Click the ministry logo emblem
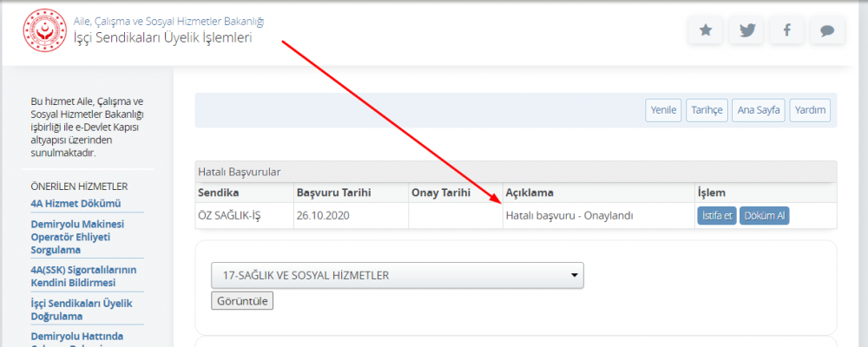Screen dimensions: 868x347 tap(40, 29)
